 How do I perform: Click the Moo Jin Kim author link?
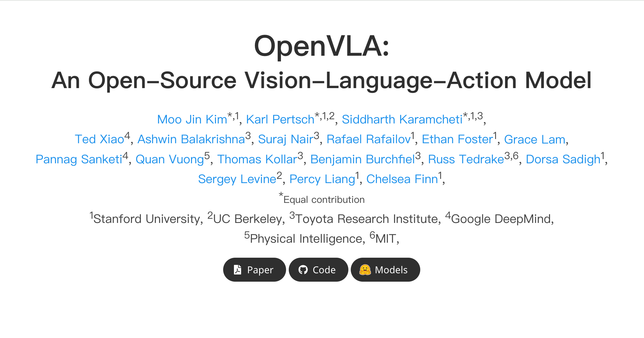[x=192, y=119]
